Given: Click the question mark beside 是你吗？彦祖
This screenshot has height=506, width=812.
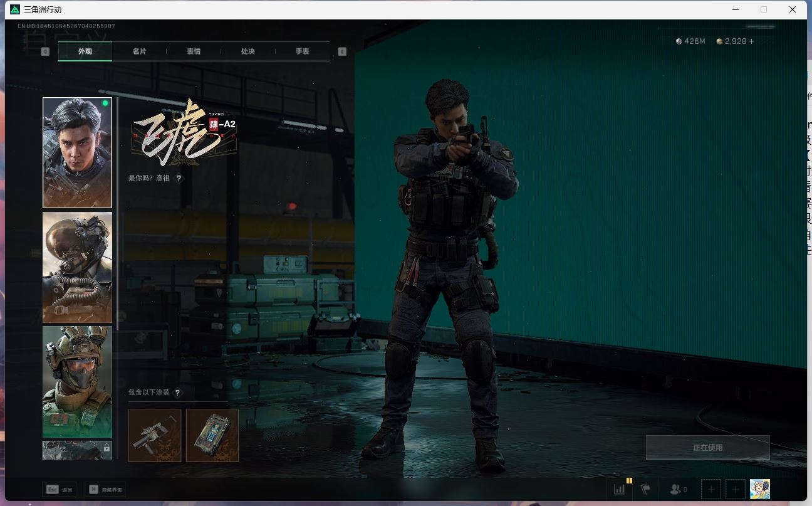Looking at the screenshot, I should click(179, 178).
